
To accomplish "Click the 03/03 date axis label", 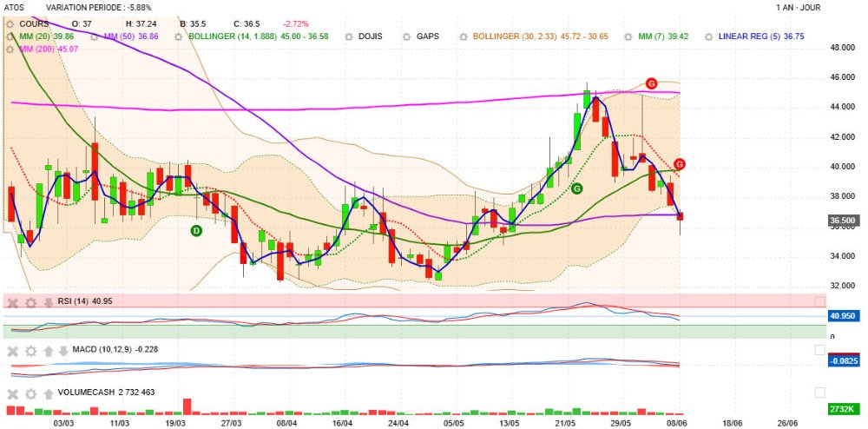I will pyautogui.click(x=64, y=424).
